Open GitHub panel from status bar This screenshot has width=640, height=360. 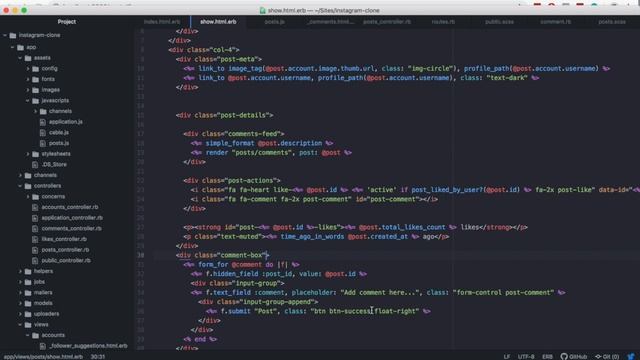[x=573, y=356]
